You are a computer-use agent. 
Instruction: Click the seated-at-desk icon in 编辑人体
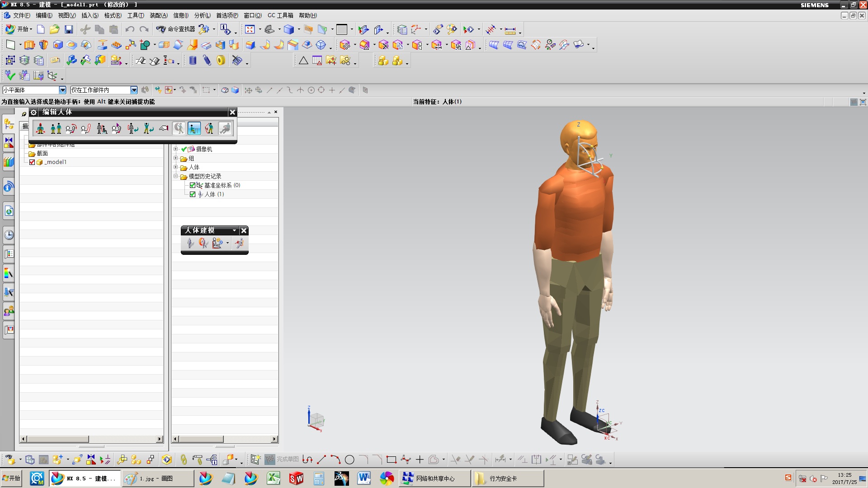(194, 129)
